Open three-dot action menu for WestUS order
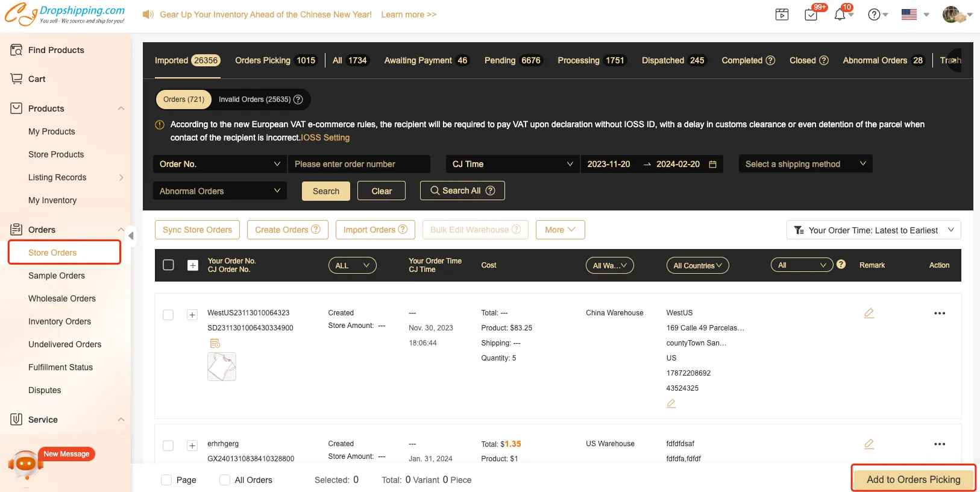Image resolution: width=980 pixels, height=492 pixels. (x=939, y=314)
